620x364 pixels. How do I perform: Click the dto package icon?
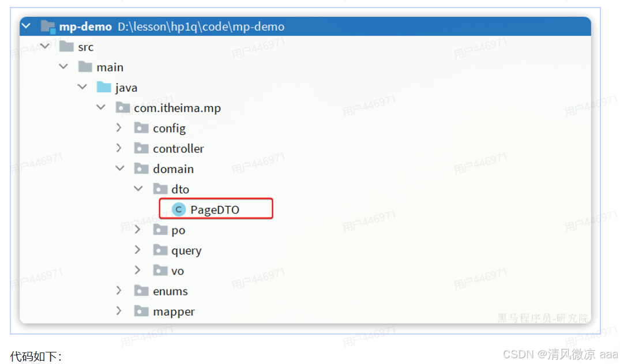click(x=160, y=189)
